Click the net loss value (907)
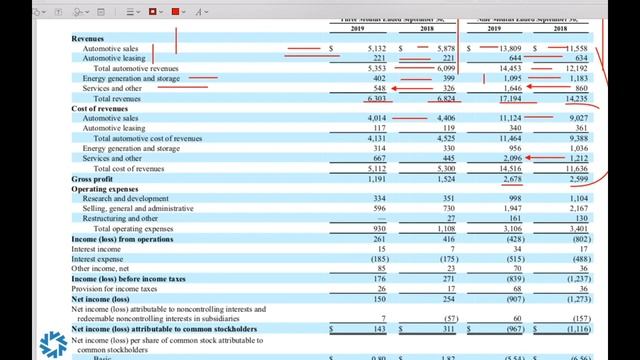 tap(515, 299)
